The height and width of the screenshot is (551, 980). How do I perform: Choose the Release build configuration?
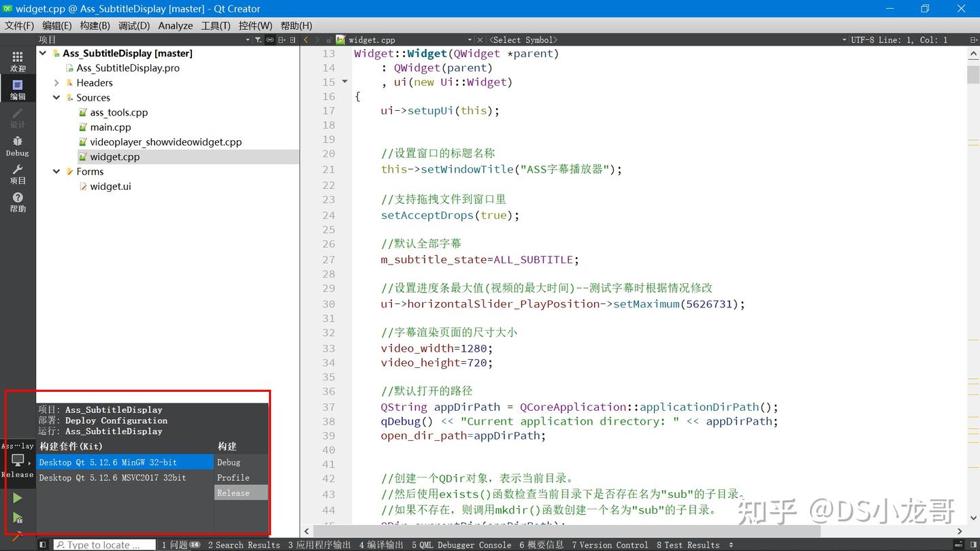[x=241, y=493]
